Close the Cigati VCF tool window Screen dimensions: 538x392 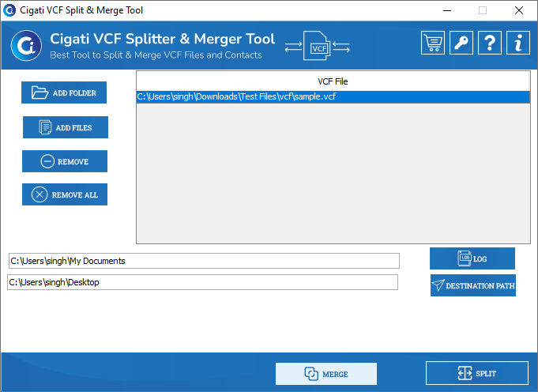[519, 10]
